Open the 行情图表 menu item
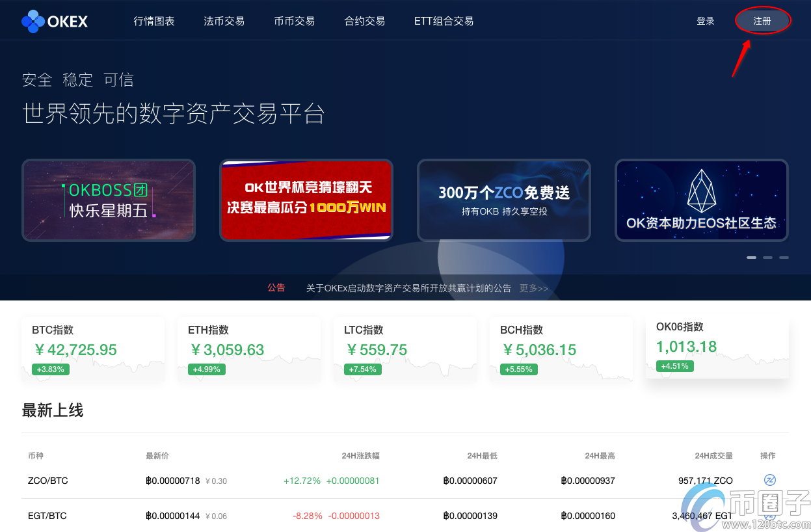811x532 pixels. point(154,21)
